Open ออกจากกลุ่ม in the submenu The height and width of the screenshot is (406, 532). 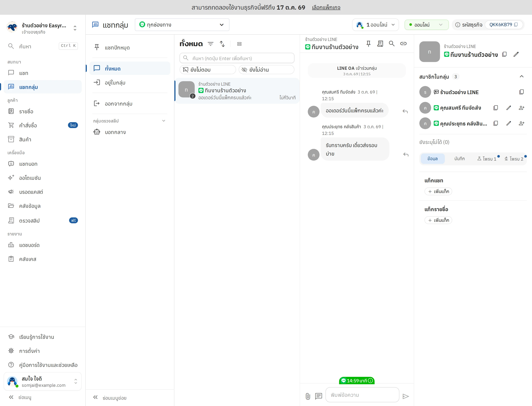(x=130, y=104)
